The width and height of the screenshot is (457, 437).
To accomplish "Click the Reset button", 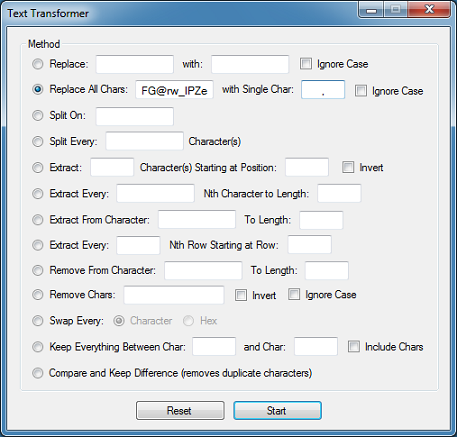I will click(180, 410).
